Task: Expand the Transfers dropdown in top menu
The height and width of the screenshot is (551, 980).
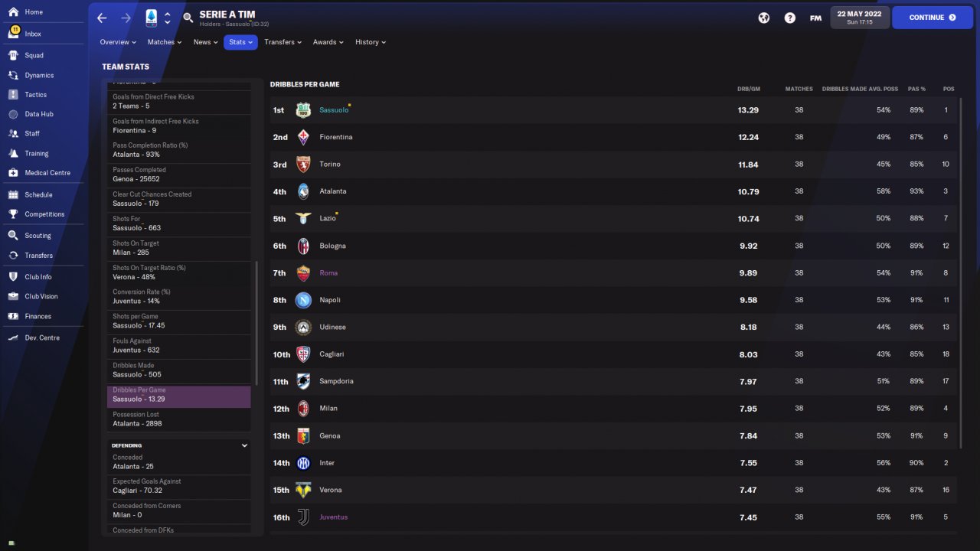Action: pos(283,42)
